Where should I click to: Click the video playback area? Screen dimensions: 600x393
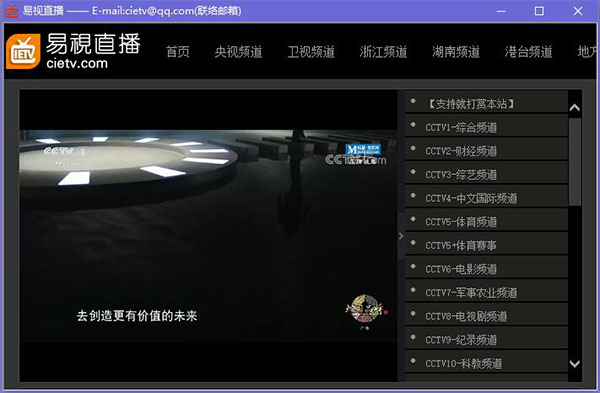tap(209, 235)
